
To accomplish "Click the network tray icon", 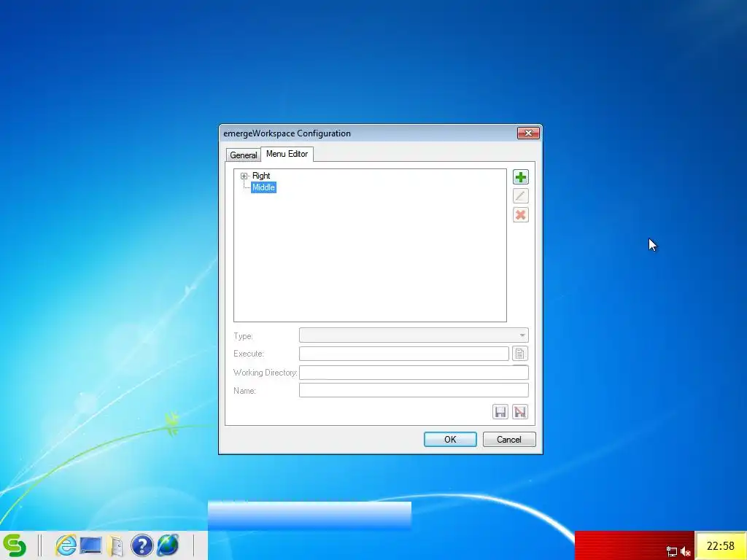I will click(x=672, y=552).
